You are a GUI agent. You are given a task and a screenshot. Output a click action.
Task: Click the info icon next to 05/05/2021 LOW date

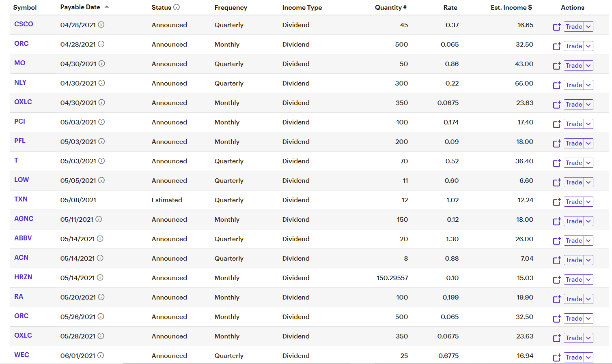coord(101,180)
